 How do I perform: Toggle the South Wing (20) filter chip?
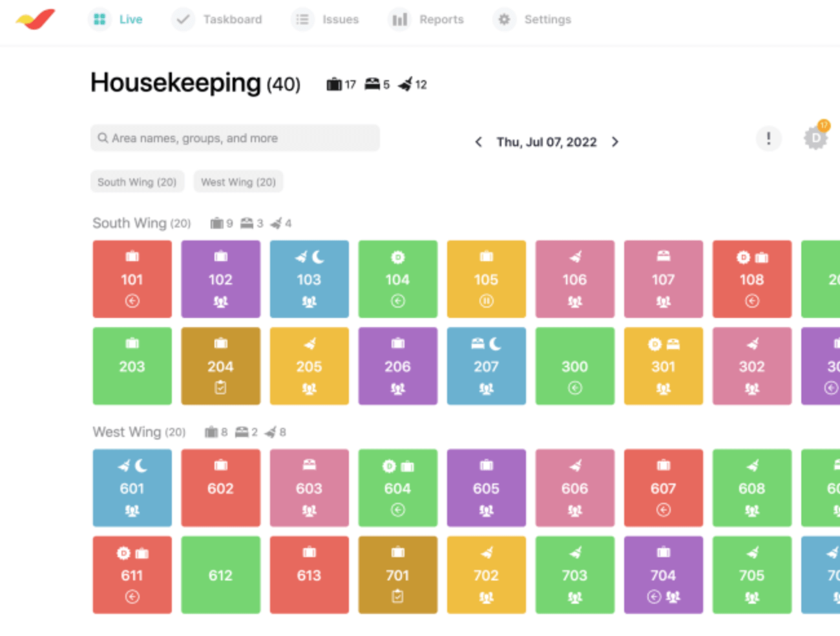[137, 182]
